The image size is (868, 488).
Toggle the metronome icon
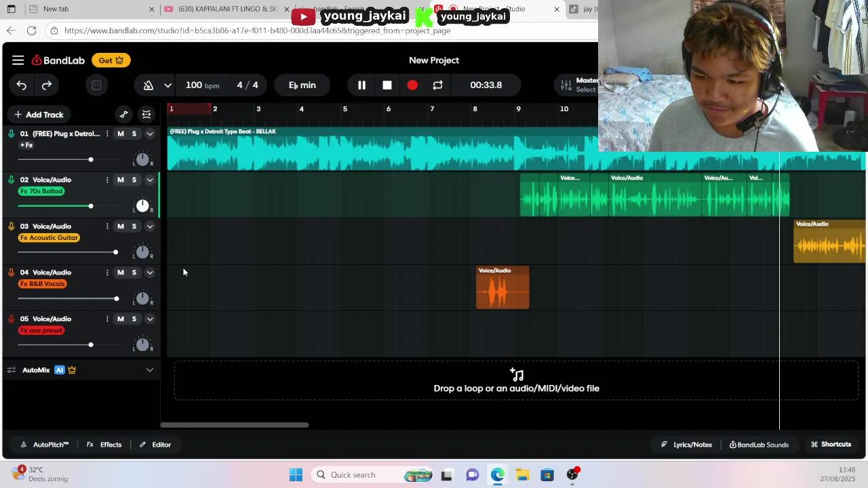coord(148,85)
